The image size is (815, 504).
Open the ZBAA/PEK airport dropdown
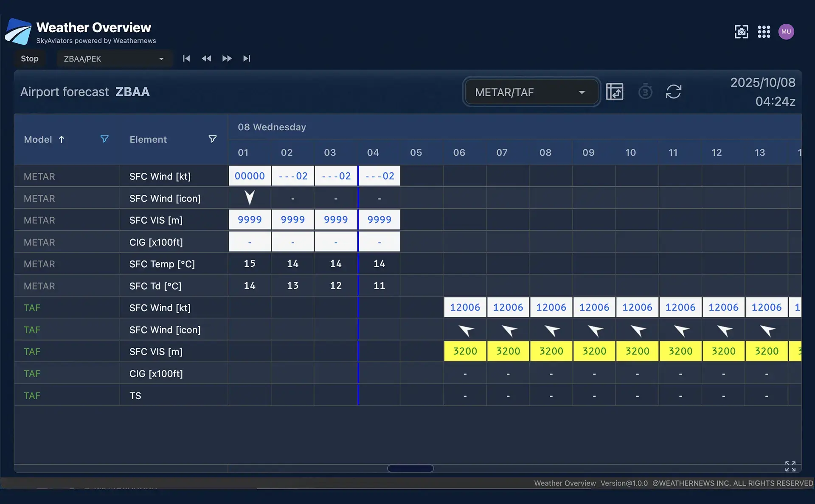pos(114,59)
